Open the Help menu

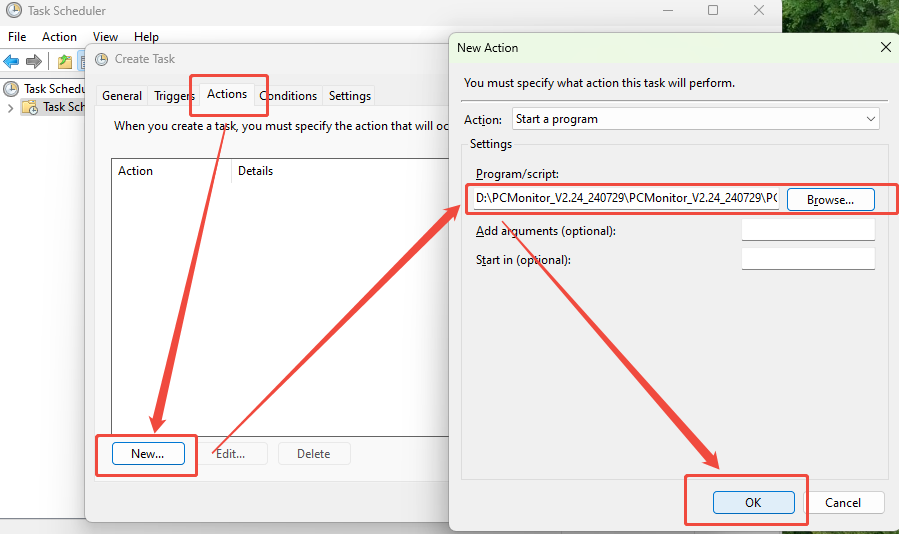pyautogui.click(x=146, y=37)
